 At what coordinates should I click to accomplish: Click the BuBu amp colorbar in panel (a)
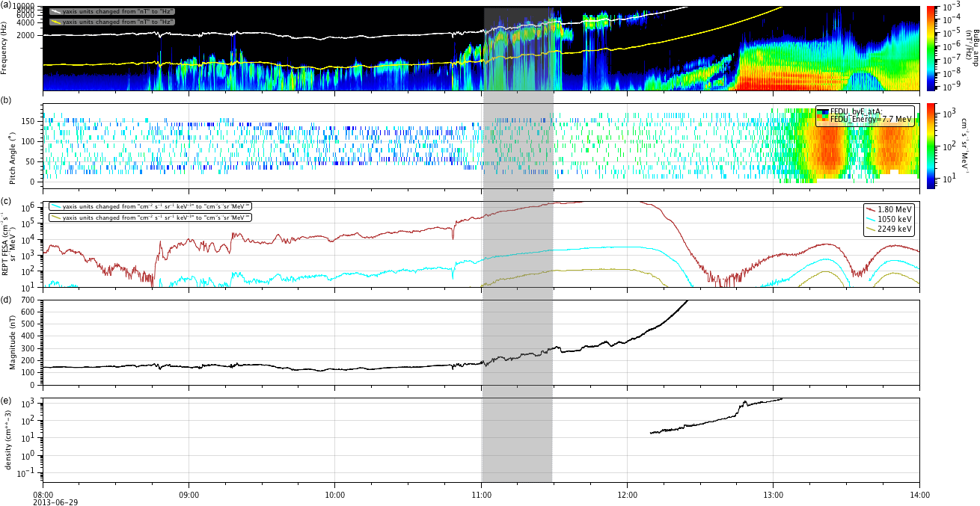click(933, 49)
